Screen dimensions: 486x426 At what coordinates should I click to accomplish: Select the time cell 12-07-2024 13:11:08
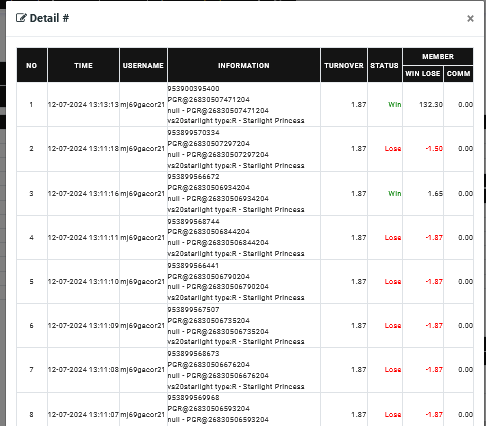pyautogui.click(x=83, y=369)
